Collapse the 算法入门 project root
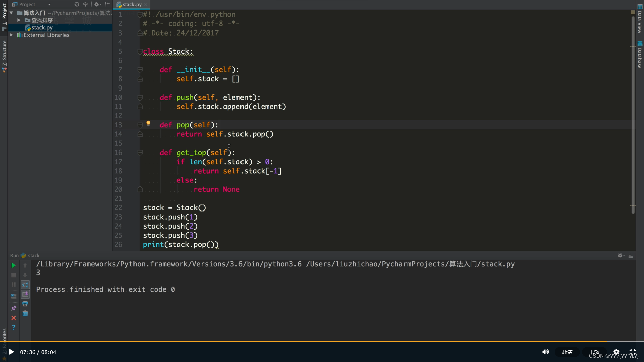The width and height of the screenshot is (644, 362). [11, 13]
